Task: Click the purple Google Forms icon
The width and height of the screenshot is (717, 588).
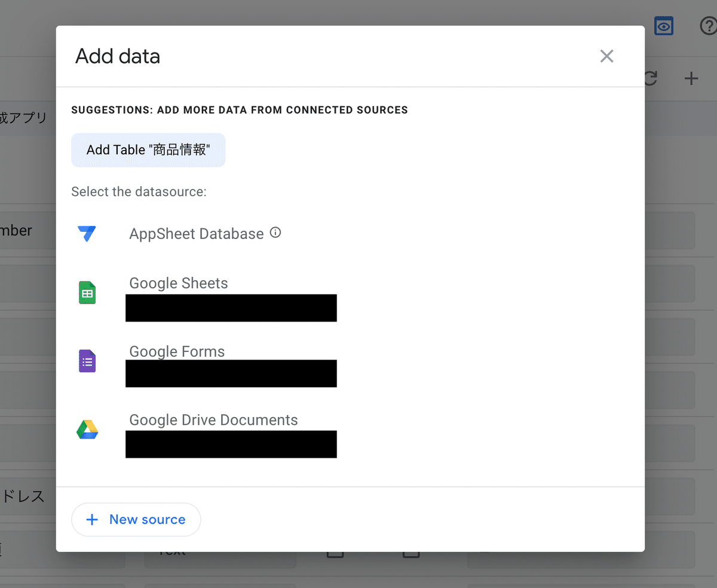Action: click(87, 361)
